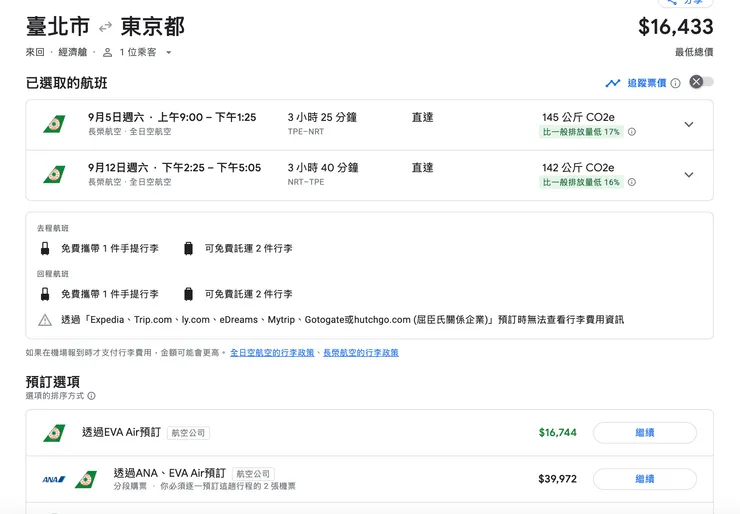Click the EVA Air logo on Sep 5 flight

(54, 124)
